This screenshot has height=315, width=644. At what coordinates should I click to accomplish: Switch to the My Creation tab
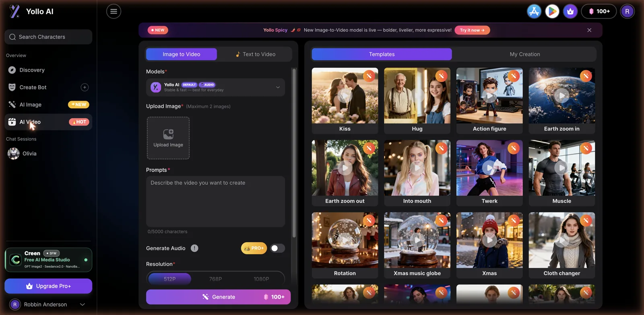(x=525, y=54)
